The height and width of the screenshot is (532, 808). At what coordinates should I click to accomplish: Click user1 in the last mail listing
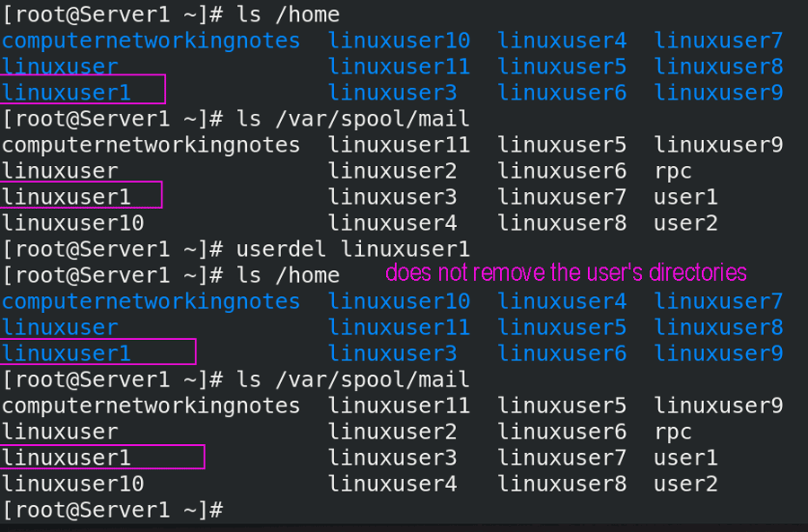pos(685,458)
